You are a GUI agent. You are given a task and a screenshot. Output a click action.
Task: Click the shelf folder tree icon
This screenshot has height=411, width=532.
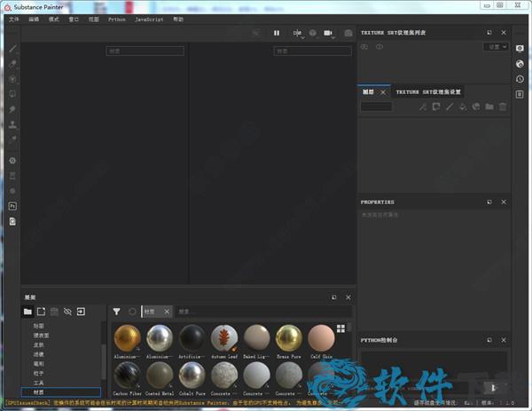click(27, 312)
